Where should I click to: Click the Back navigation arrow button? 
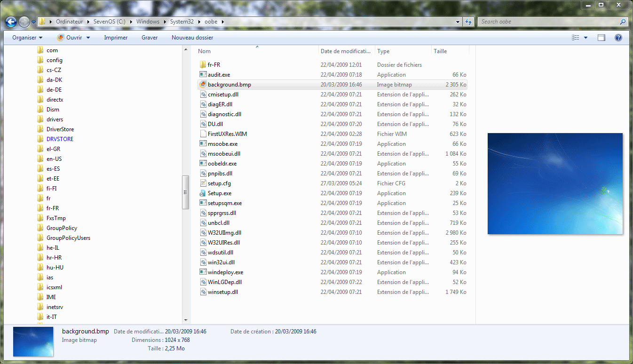(11, 22)
